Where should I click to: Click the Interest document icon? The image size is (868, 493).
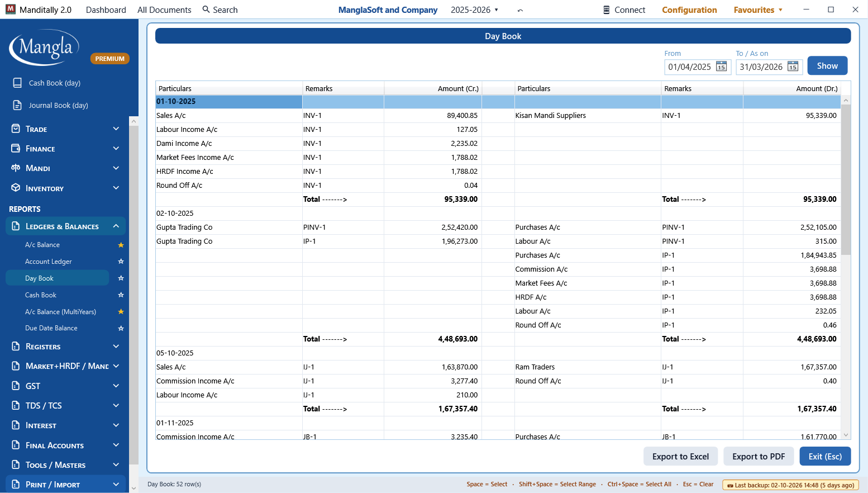click(16, 425)
